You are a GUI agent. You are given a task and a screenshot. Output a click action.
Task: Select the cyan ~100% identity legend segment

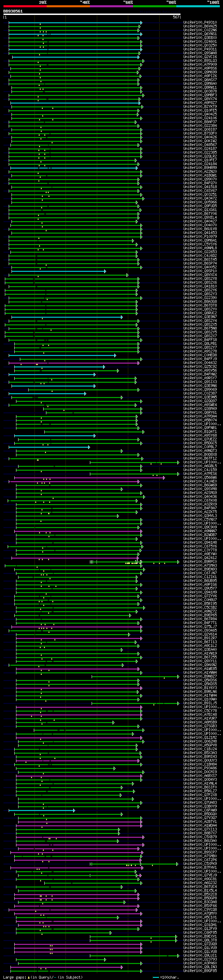pos(198,6)
